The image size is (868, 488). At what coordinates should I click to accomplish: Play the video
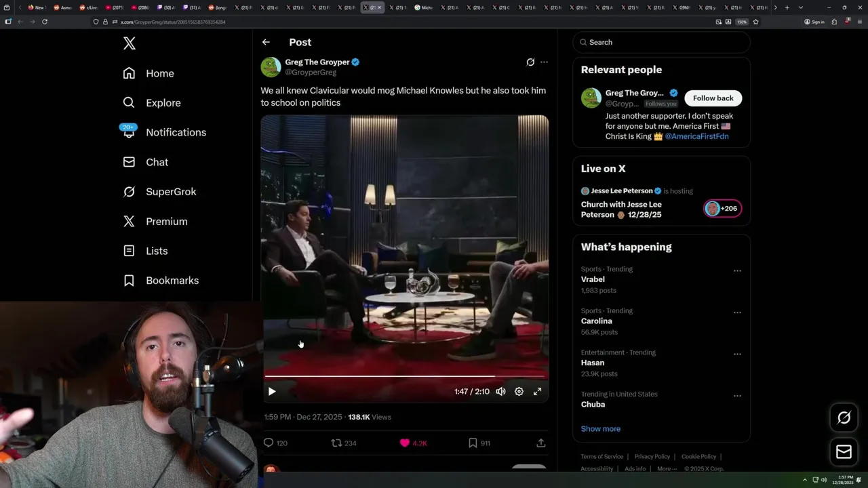pos(272,391)
